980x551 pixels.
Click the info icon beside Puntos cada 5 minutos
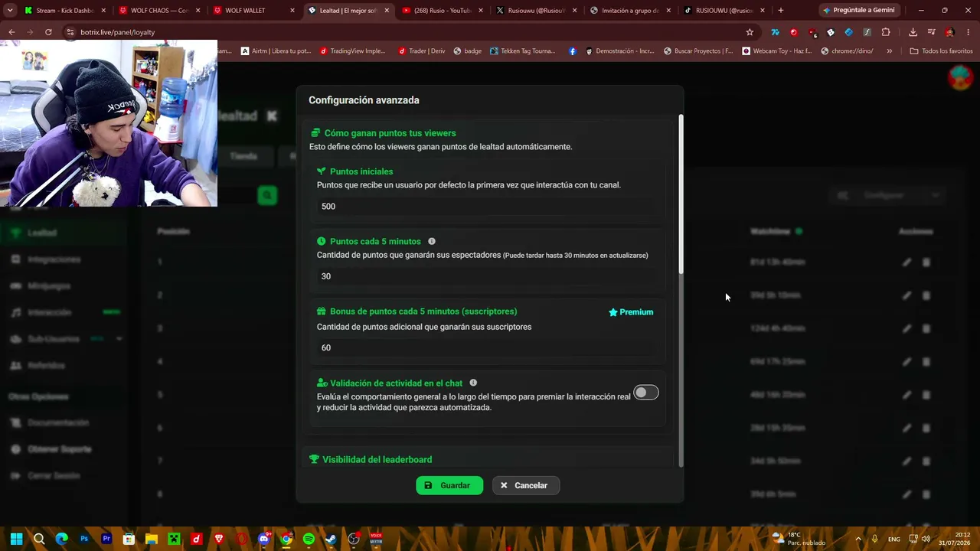point(432,241)
